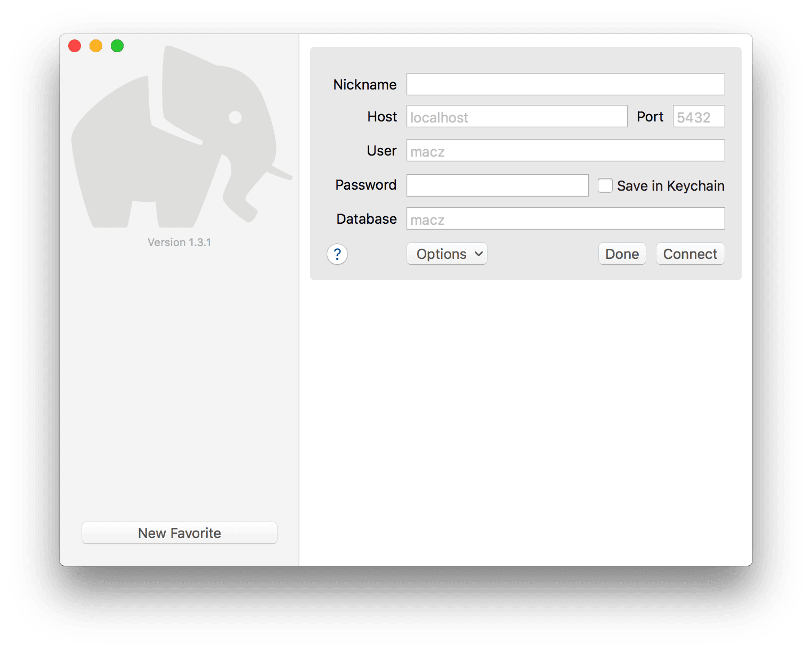Add a New Favorite connection
Image resolution: width=812 pixels, height=651 pixels.
(x=180, y=533)
